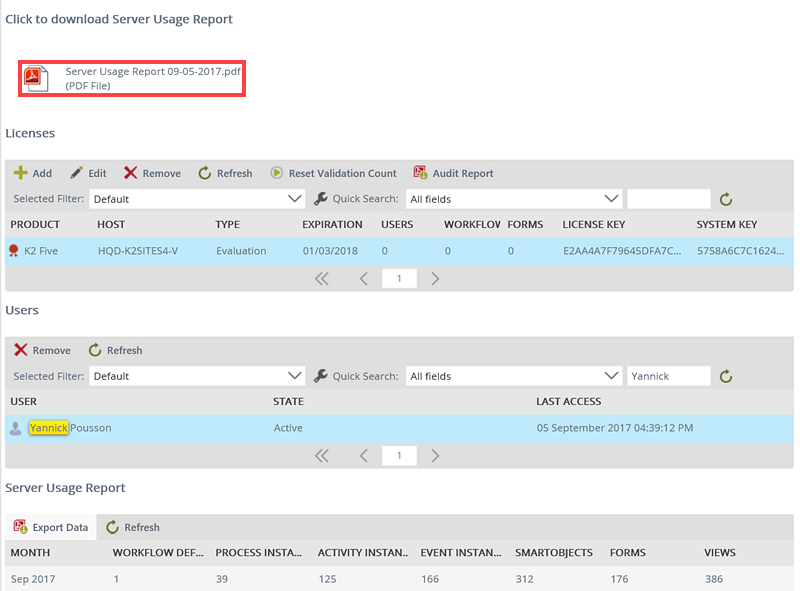Click the Export Data label
The height and width of the screenshot is (591, 800).
[60, 528]
